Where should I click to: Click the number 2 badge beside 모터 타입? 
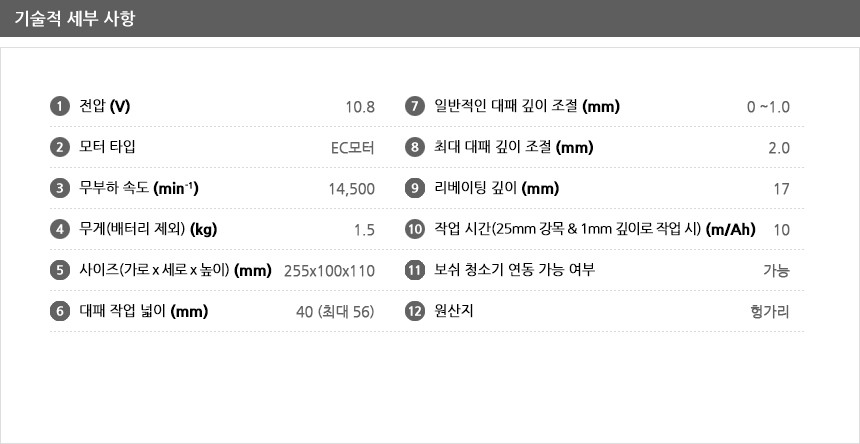[59, 147]
